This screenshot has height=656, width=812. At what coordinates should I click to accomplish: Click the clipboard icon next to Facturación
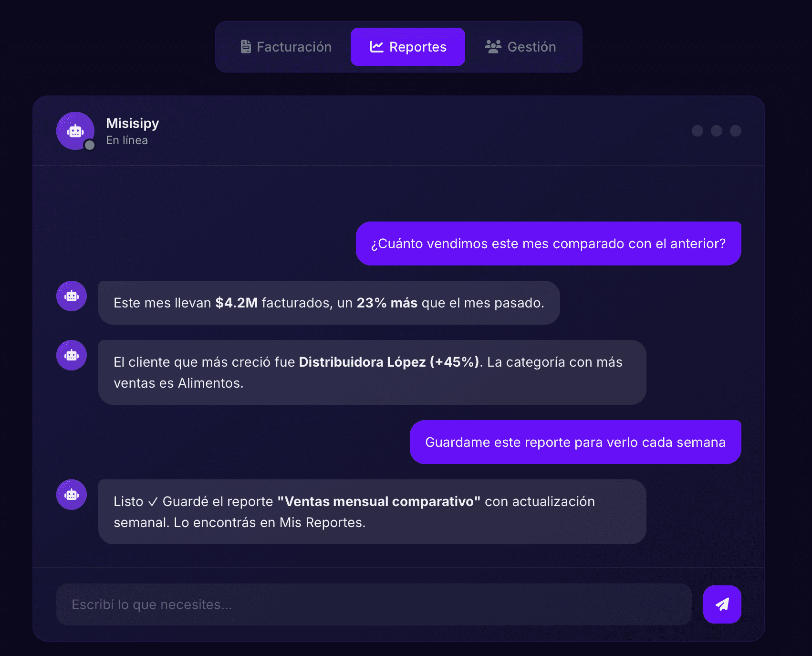click(245, 46)
